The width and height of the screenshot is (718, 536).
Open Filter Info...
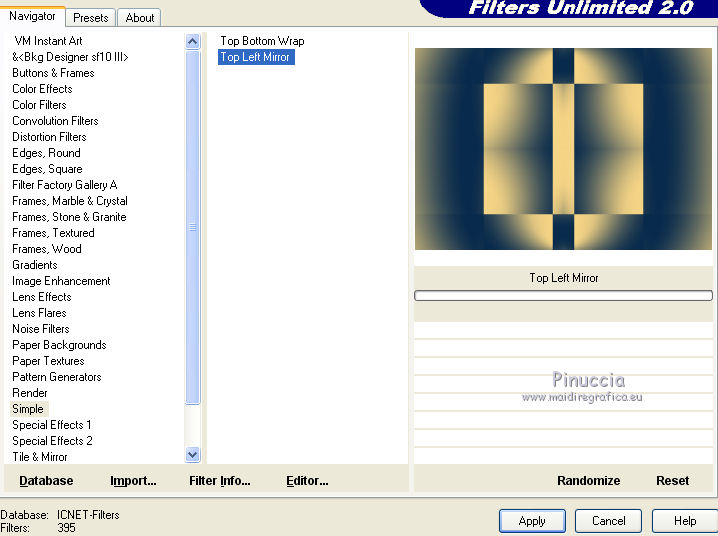pos(220,481)
